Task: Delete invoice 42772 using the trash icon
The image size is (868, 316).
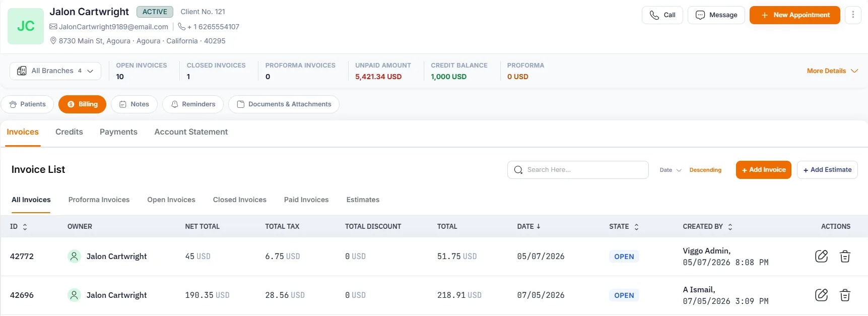Action: (845, 256)
